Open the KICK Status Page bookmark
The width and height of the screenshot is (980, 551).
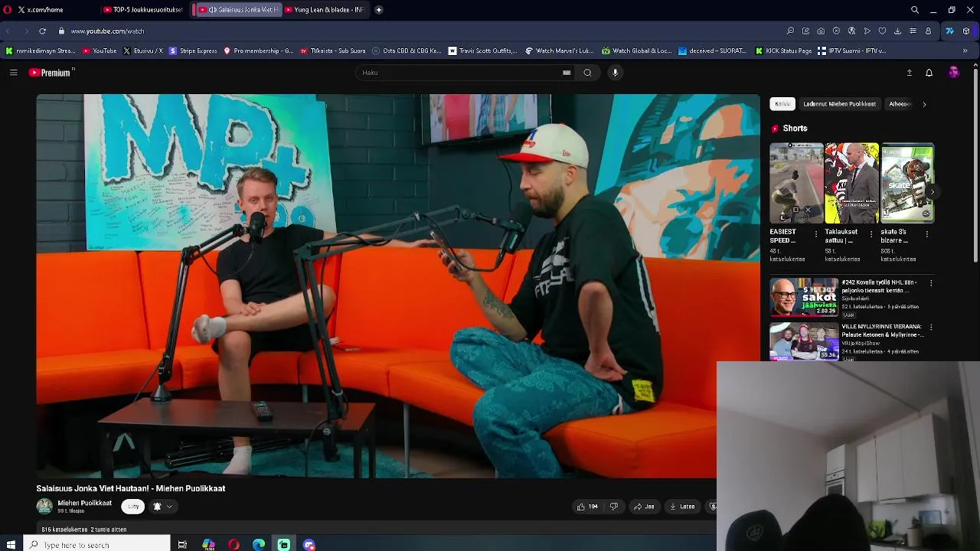783,51
